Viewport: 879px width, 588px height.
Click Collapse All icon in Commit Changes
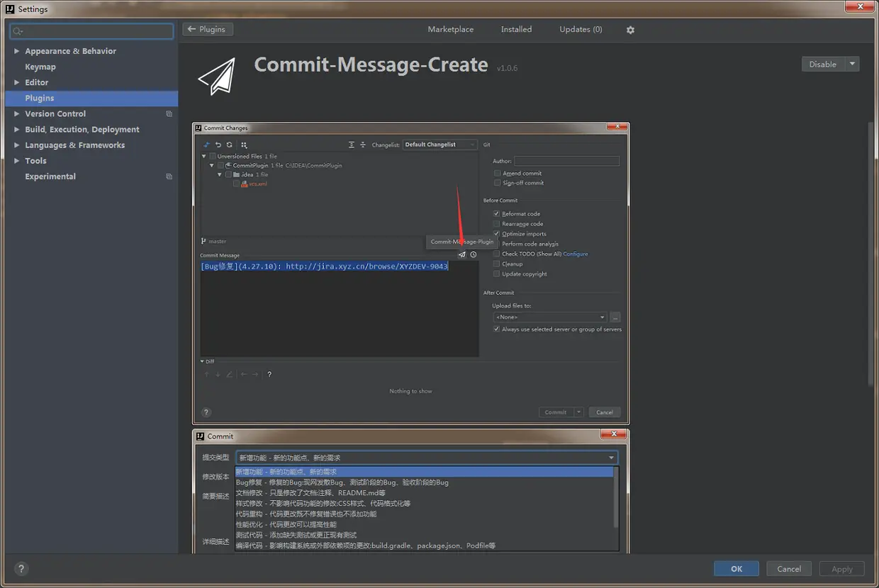tap(363, 145)
